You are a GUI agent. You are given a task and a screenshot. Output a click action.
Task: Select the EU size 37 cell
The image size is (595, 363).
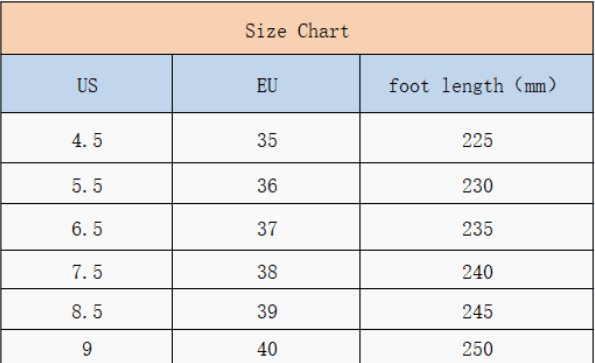[266, 227]
